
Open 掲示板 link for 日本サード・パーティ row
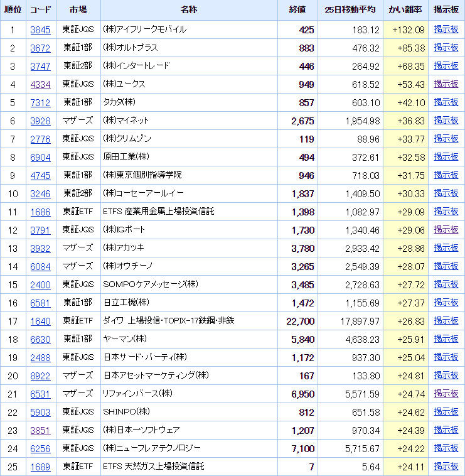[x=446, y=357]
